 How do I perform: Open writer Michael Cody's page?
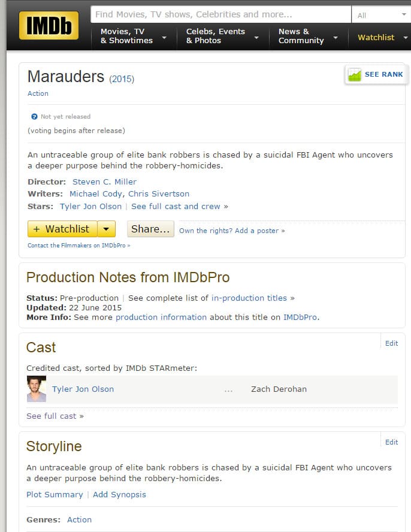pyautogui.click(x=96, y=194)
